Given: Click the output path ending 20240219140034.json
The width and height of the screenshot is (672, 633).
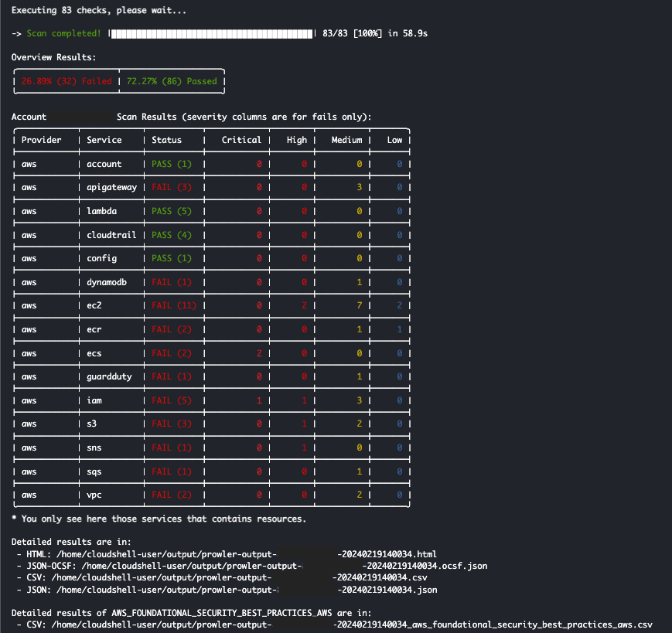Looking at the screenshot, I should tap(247, 590).
